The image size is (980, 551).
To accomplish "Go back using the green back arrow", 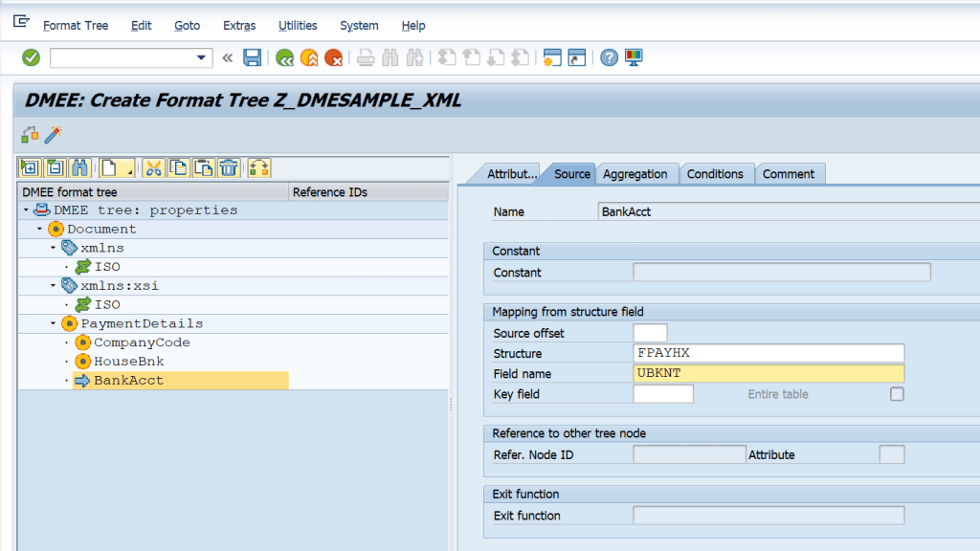I will click(x=284, y=57).
